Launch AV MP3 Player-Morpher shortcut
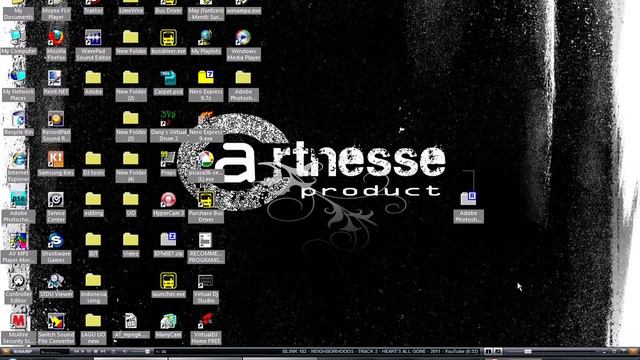This screenshot has height=360, width=640. tap(18, 240)
